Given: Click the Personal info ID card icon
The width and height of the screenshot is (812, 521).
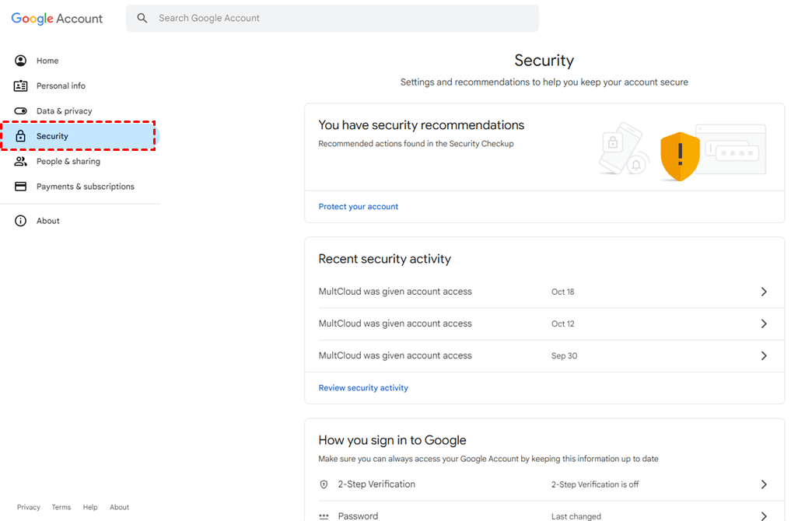Looking at the screenshot, I should coord(21,86).
